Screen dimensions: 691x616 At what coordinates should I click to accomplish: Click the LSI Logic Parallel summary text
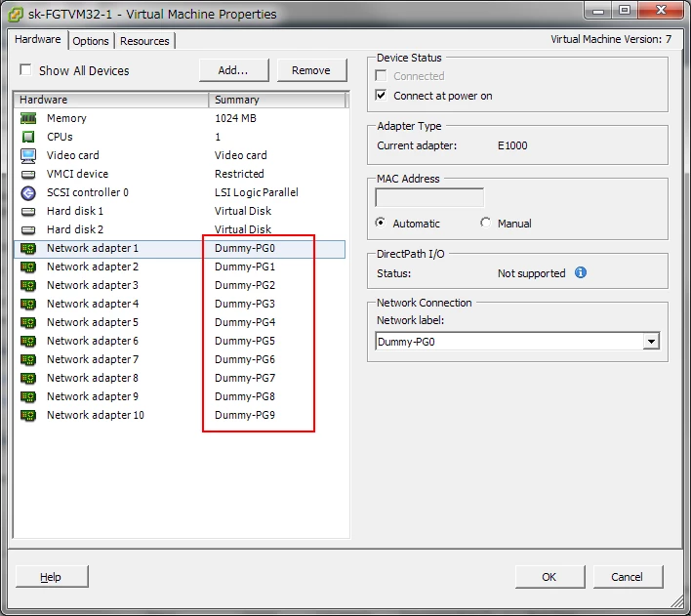pos(257,192)
